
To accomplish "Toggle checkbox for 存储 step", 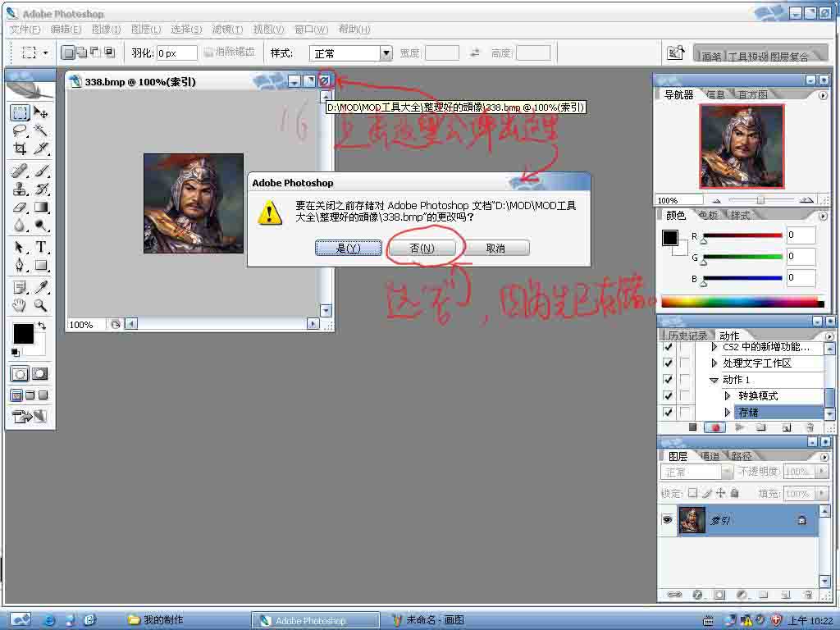I will click(668, 412).
